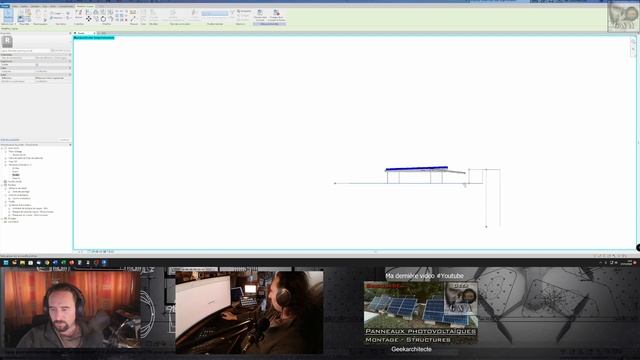The image size is (640, 360).
Task: Pick the Offset tool in Modify panel
Action: click(x=96, y=12)
